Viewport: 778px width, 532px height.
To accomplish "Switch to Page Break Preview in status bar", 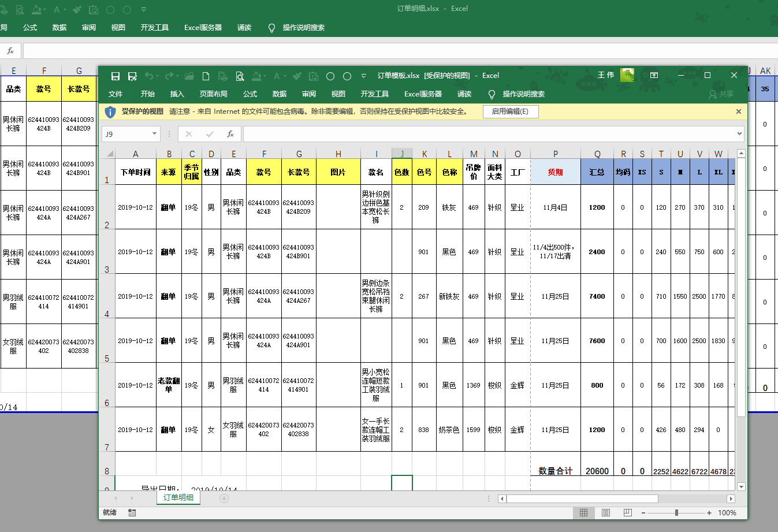I will pos(628,512).
